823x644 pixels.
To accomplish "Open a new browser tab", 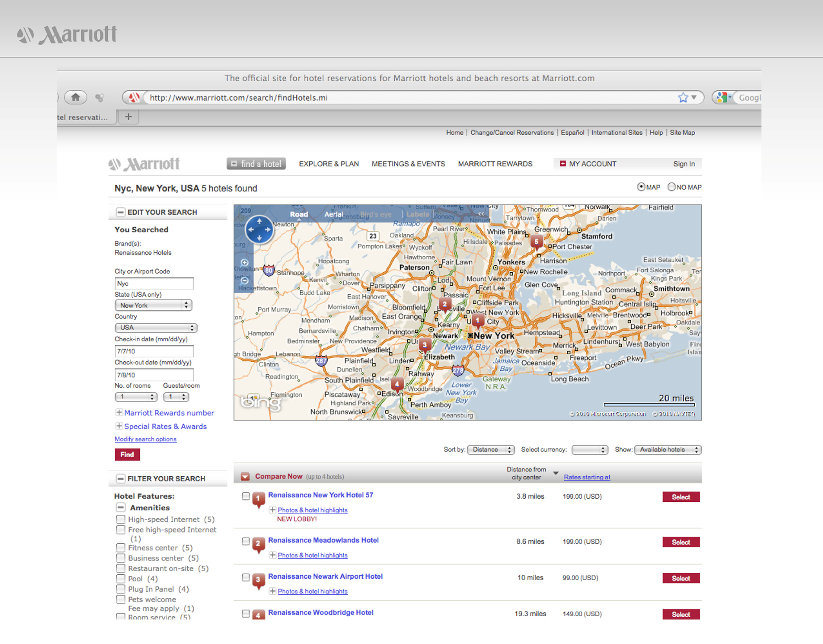I will [x=128, y=117].
